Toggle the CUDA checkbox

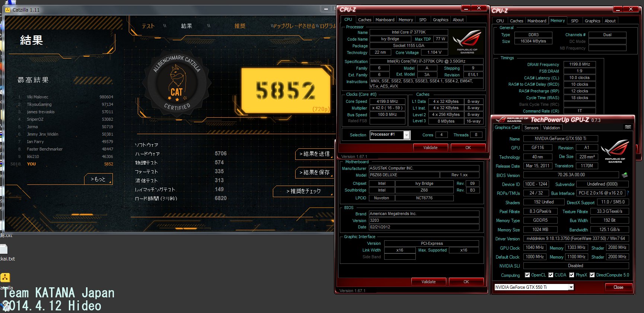click(x=551, y=275)
